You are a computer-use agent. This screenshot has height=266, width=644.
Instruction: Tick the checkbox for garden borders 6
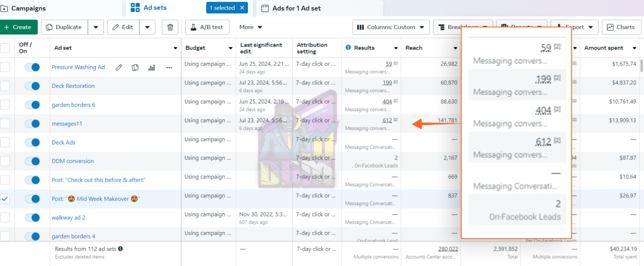[x=5, y=105]
